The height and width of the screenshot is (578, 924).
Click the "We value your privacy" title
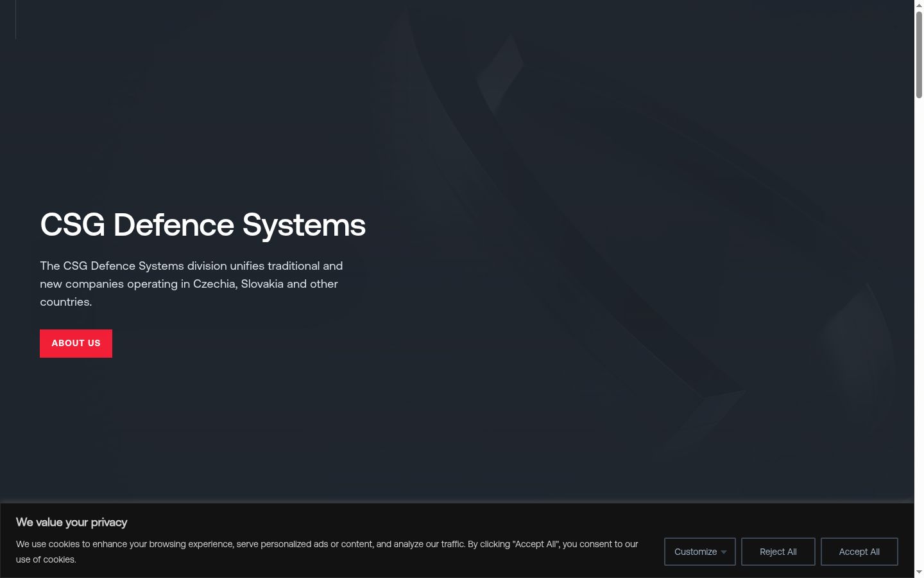point(72,522)
